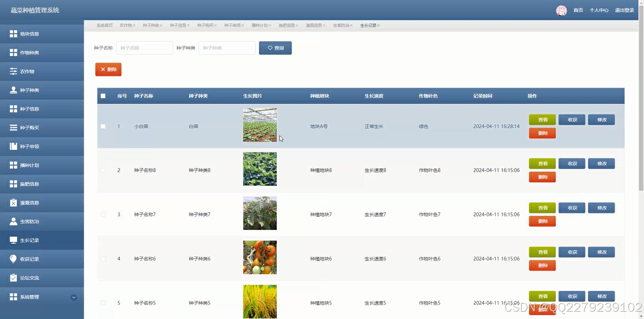Toggle the select-all checkbox in table header
The height and width of the screenshot is (319, 644).
[x=103, y=95]
